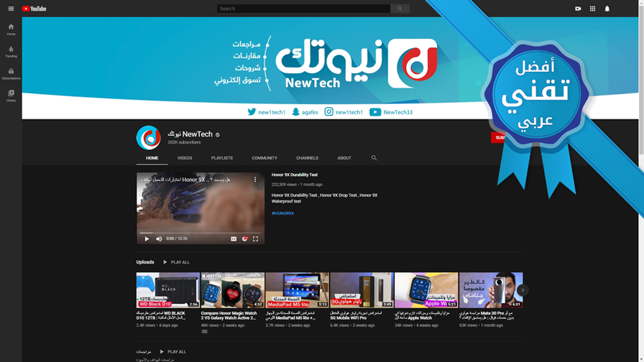The width and height of the screenshot is (644, 362).
Task: Open 5G Mobile WiFi Pro video title
Action: (356, 315)
